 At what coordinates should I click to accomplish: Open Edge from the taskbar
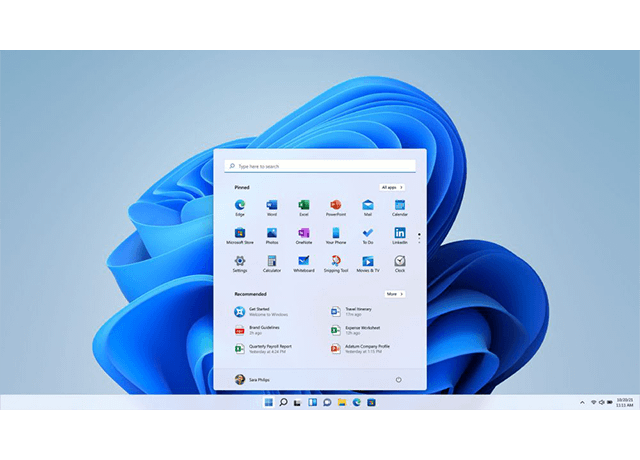356,402
